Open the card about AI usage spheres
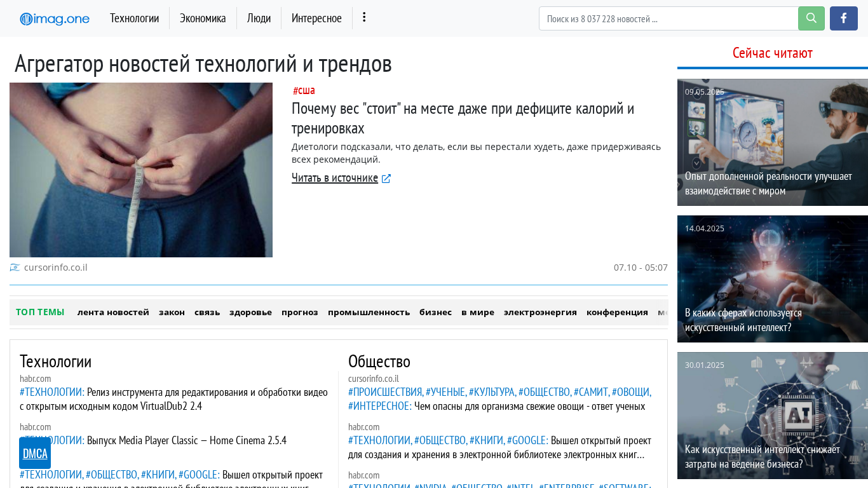The image size is (868, 488). [x=773, y=279]
